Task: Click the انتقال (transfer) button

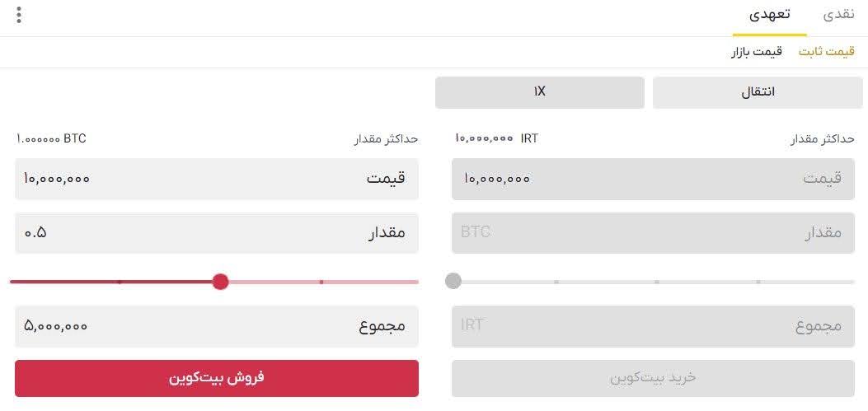Action: coord(753,92)
